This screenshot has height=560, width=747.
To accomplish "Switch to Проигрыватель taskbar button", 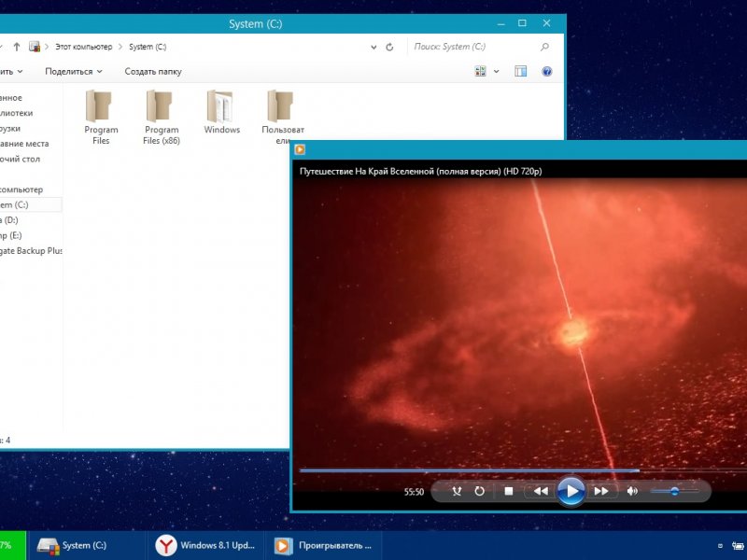I will (324, 546).
